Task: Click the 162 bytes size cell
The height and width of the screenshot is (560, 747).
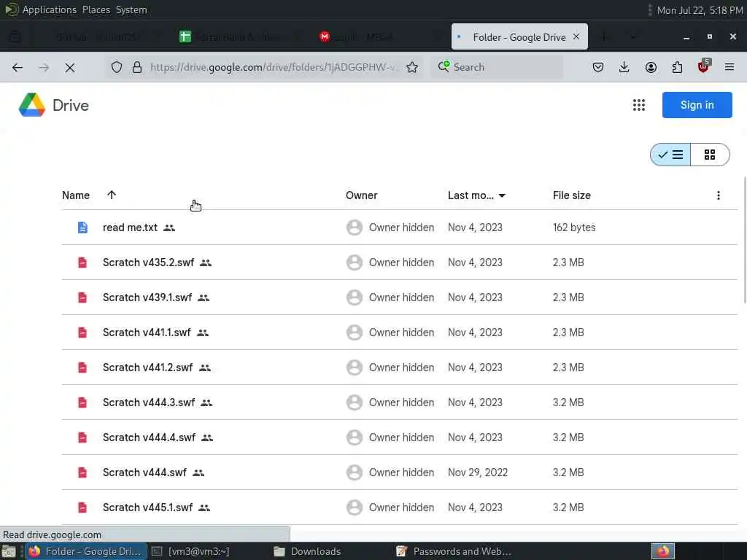Action: click(x=574, y=227)
